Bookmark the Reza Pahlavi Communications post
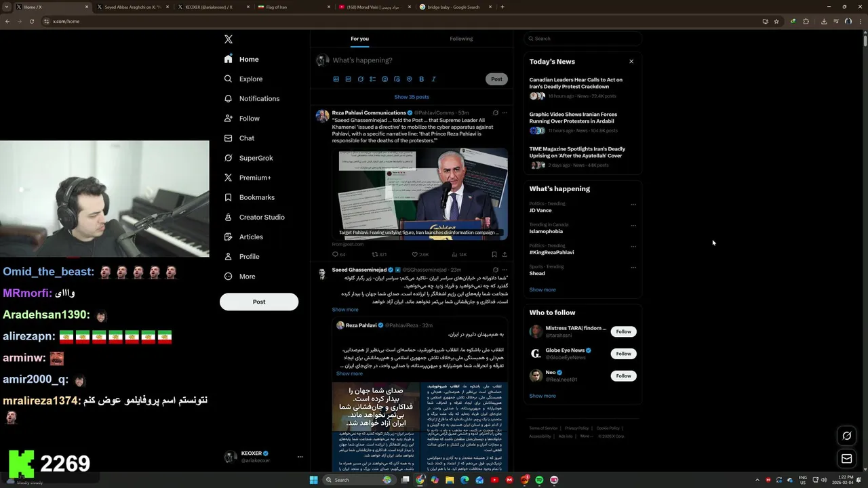The image size is (868, 488). coord(494,255)
